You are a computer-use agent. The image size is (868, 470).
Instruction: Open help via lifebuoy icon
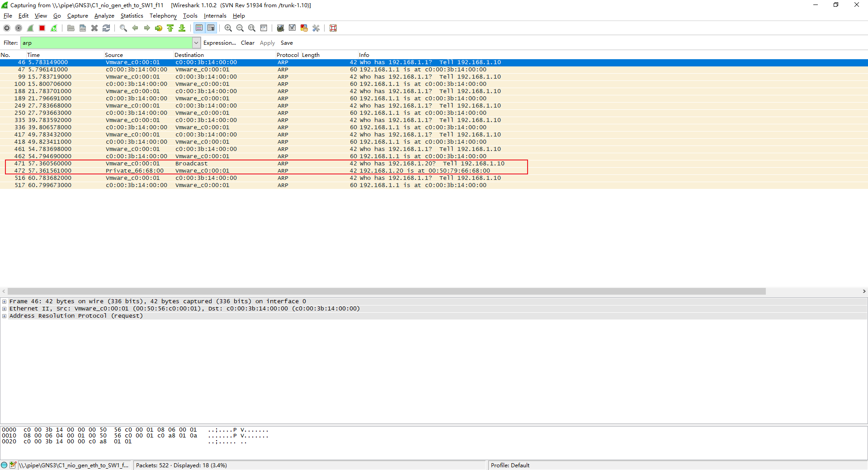tap(333, 28)
